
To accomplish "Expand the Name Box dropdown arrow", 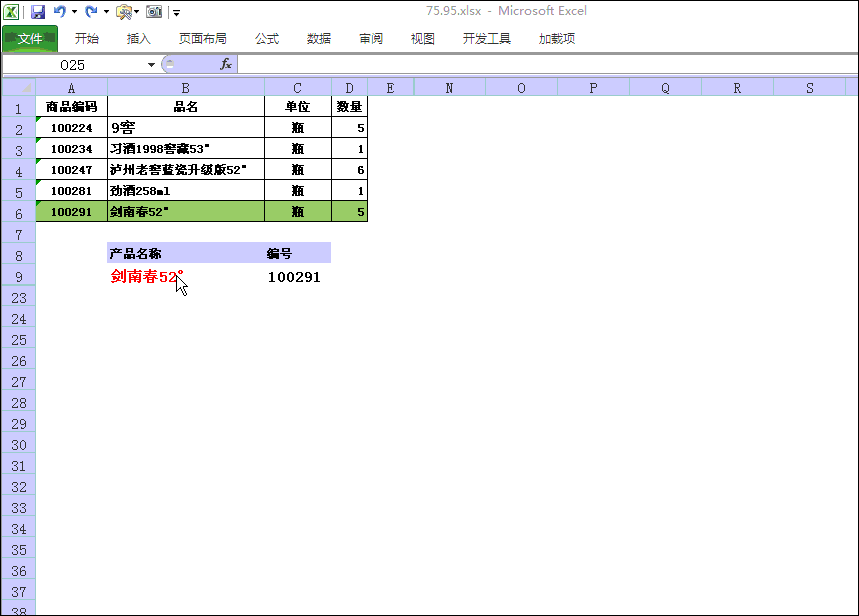I will [151, 65].
